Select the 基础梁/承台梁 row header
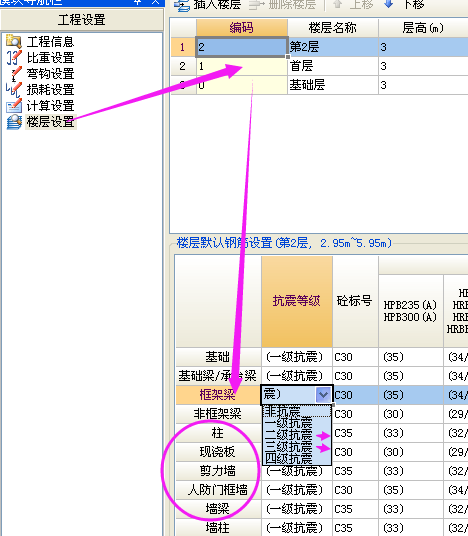The height and width of the screenshot is (536, 468). (218, 376)
